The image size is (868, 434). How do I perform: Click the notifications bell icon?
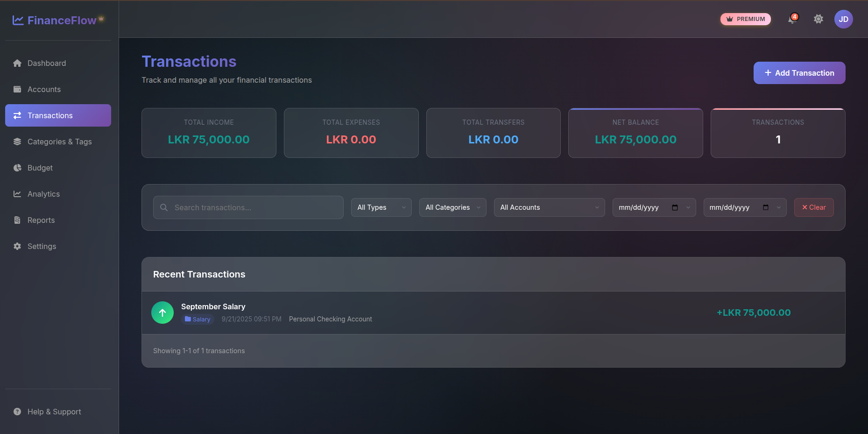tap(792, 19)
